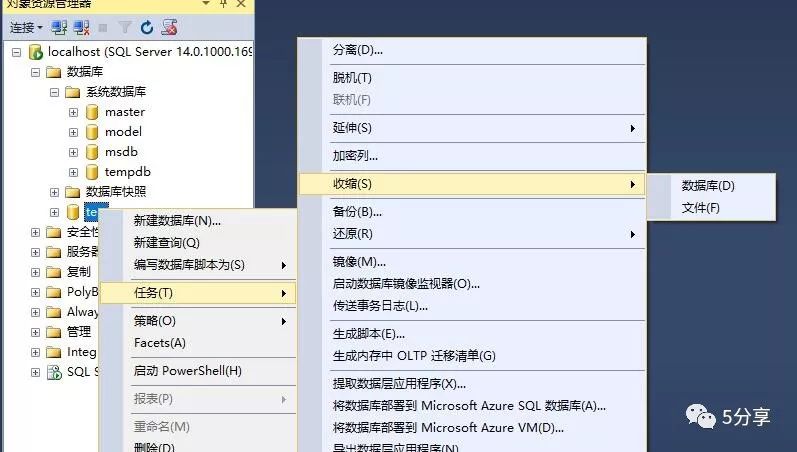Click the msdb database cylinder icon
Screen dimensions: 797x452
(x=92, y=152)
